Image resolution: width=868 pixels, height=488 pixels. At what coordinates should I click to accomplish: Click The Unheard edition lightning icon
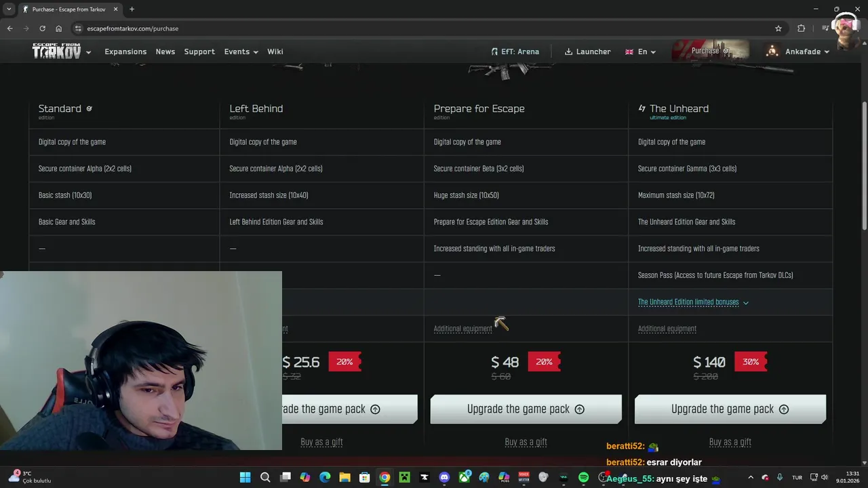[x=642, y=108]
